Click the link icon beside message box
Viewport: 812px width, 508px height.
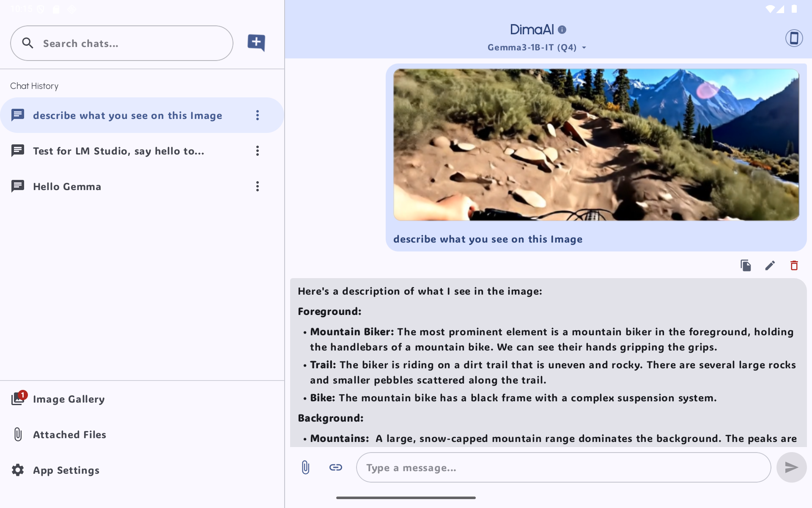coord(335,467)
